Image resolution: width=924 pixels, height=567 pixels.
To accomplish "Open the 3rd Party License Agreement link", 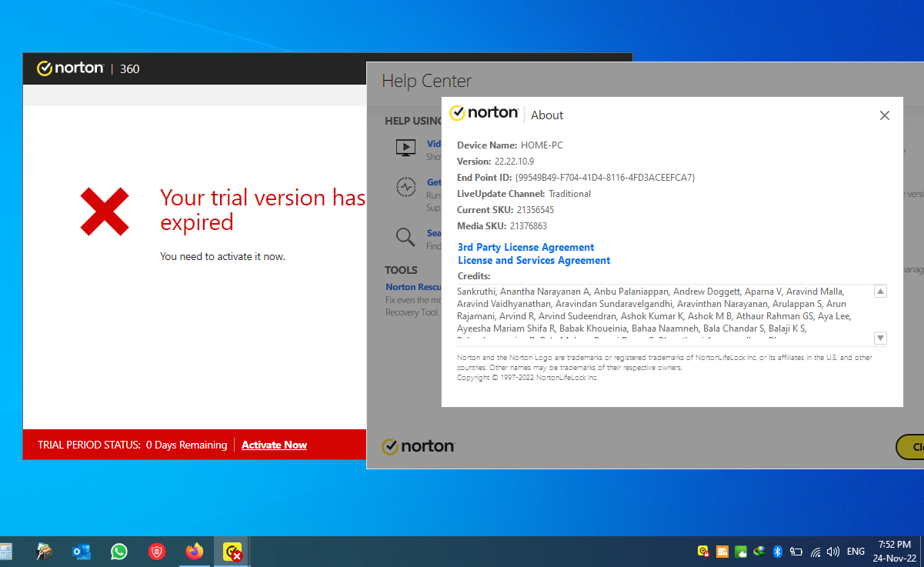I will click(x=526, y=247).
